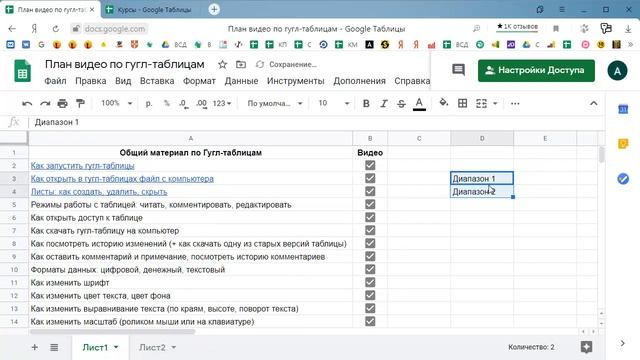
Task: Open the text color picker
Action: click(x=419, y=104)
